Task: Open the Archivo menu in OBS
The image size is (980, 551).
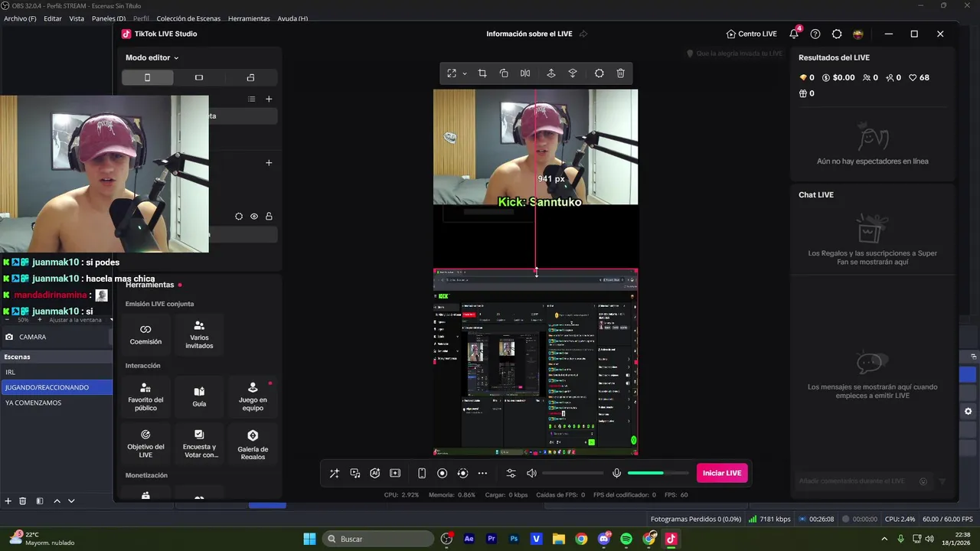Action: click(20, 18)
